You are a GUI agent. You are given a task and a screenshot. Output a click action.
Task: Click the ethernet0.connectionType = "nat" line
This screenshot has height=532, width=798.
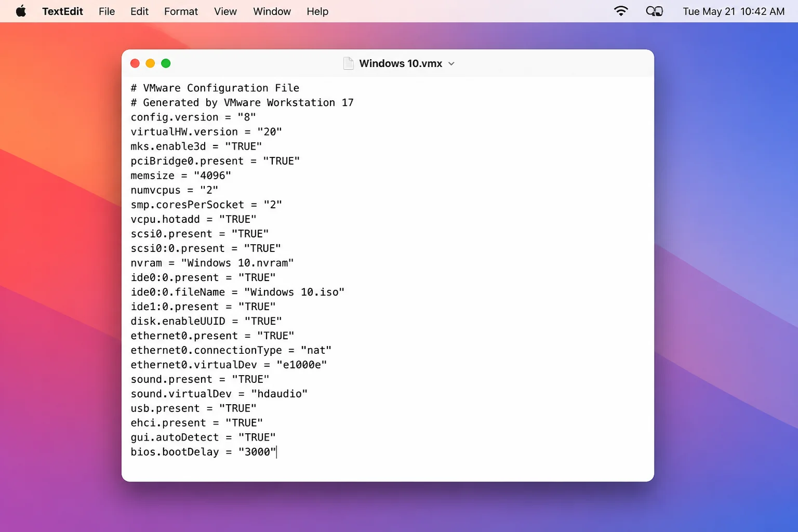pos(231,350)
